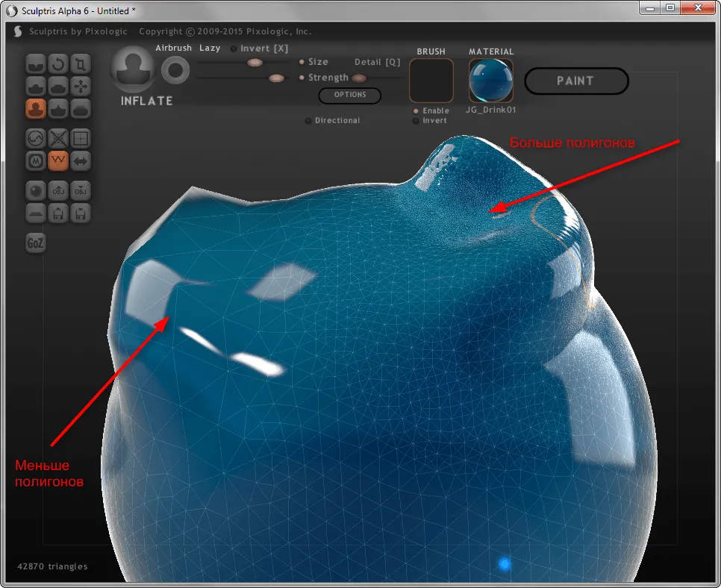Enable the Directional option
Screen dimensions: 721x588
(x=333, y=120)
